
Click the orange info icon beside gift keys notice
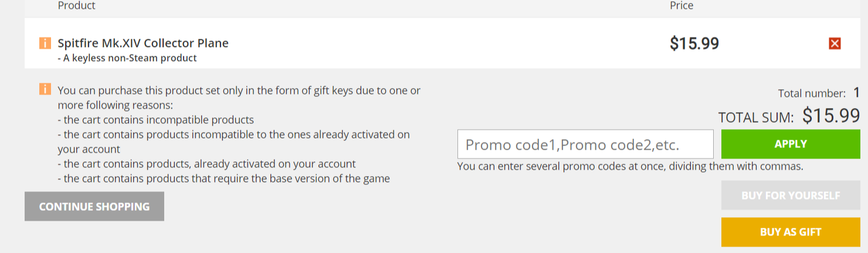tap(45, 90)
